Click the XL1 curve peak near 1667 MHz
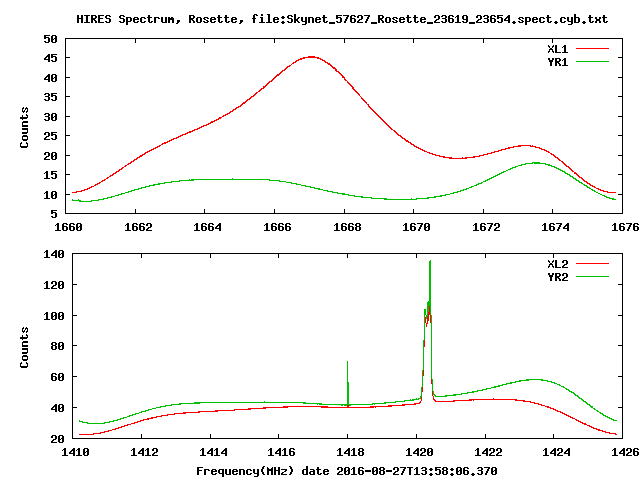The height and width of the screenshot is (480, 640). point(311,57)
